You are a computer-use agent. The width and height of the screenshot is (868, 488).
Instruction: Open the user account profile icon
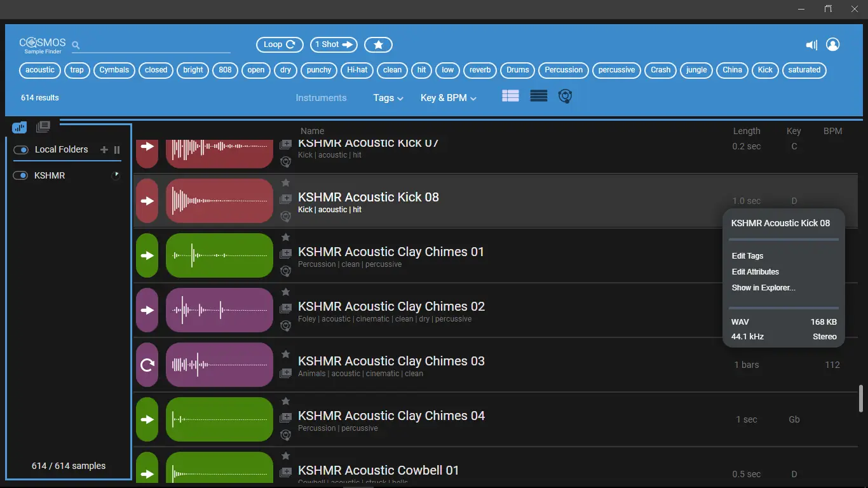coord(832,44)
